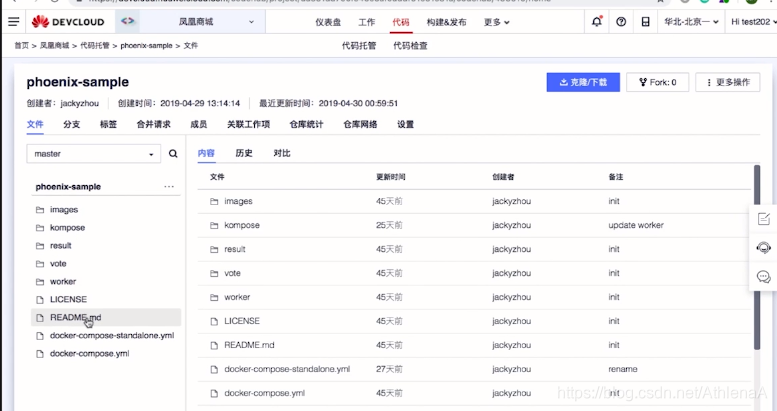The height and width of the screenshot is (411, 777).
Task: Open the 仓库网络 tab
Action: 360,124
